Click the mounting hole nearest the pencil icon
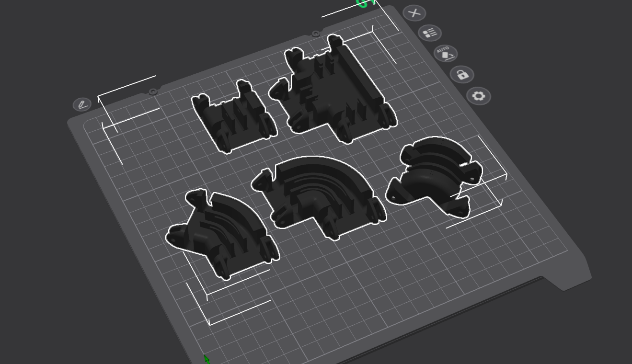Screen dimensions: 632x364 coord(153,91)
